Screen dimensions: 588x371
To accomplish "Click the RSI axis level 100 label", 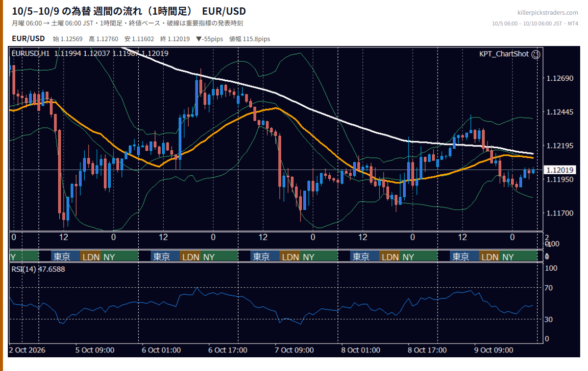I will tap(551, 268).
